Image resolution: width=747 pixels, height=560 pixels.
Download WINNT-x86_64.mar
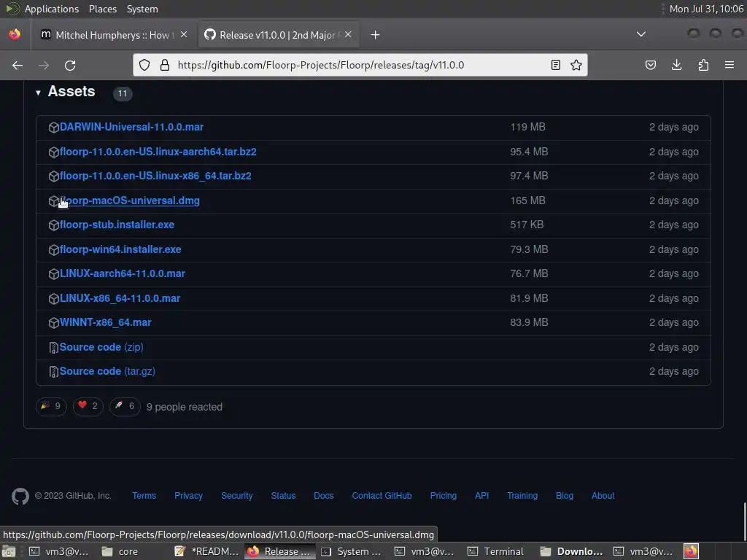pos(105,322)
